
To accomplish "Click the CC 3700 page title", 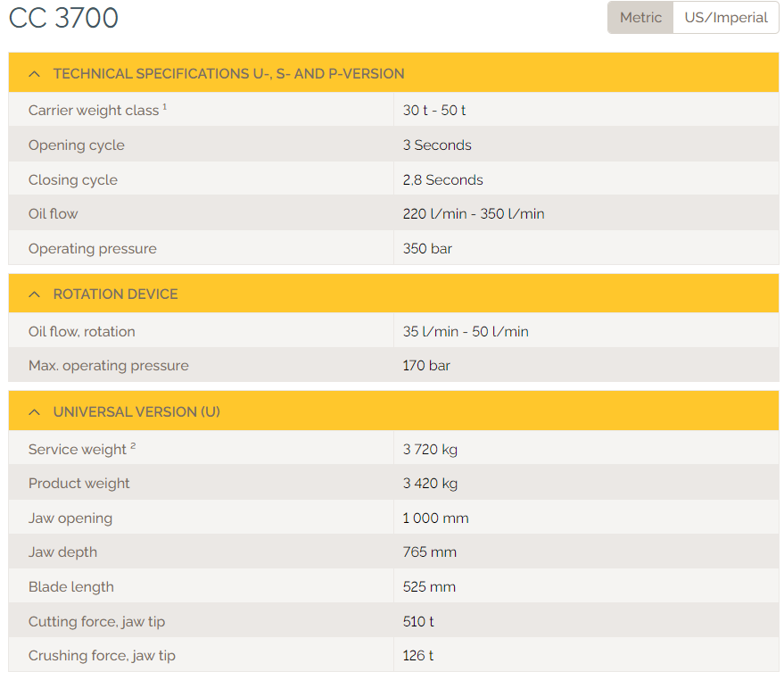I will coord(63,18).
